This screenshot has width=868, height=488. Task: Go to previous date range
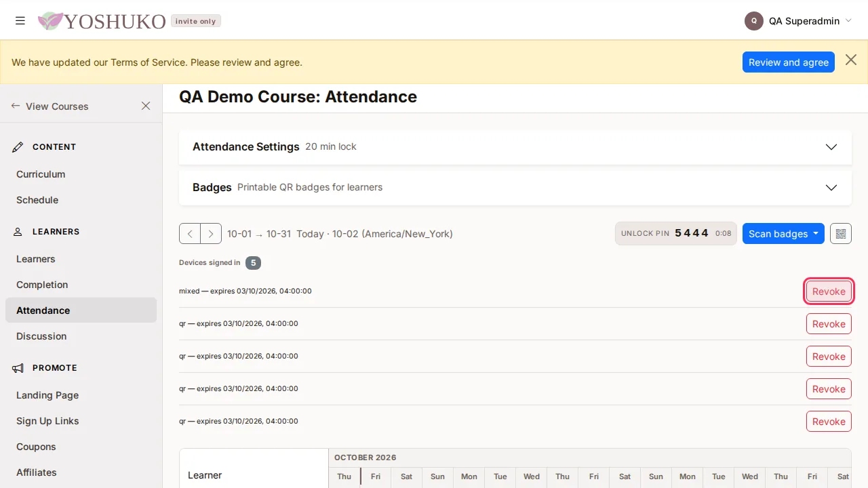(190, 234)
